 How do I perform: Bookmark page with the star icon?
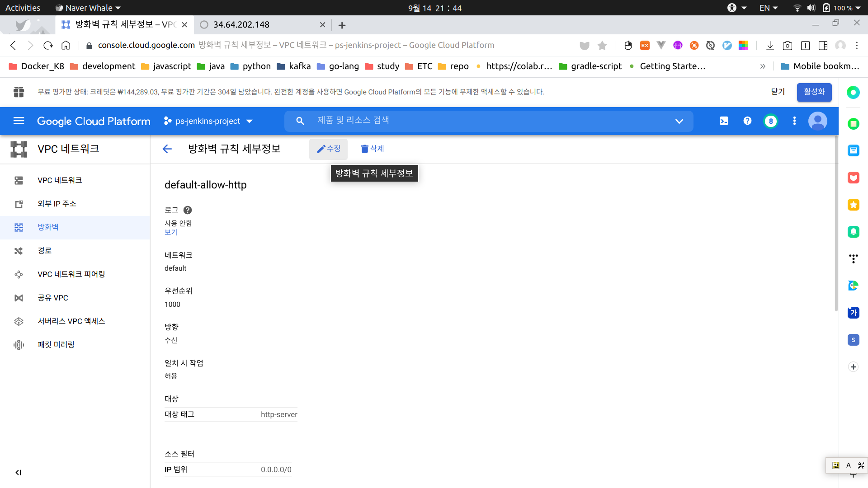(x=602, y=45)
